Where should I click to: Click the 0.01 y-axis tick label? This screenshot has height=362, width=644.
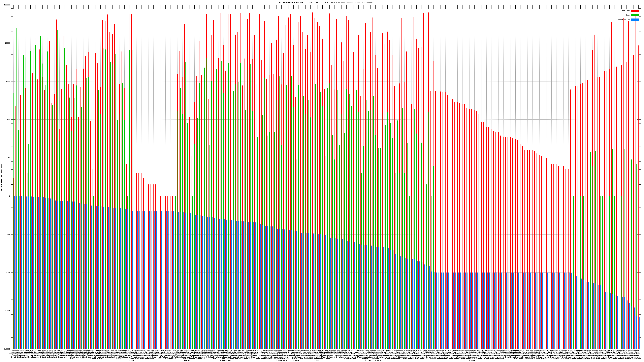(8, 273)
